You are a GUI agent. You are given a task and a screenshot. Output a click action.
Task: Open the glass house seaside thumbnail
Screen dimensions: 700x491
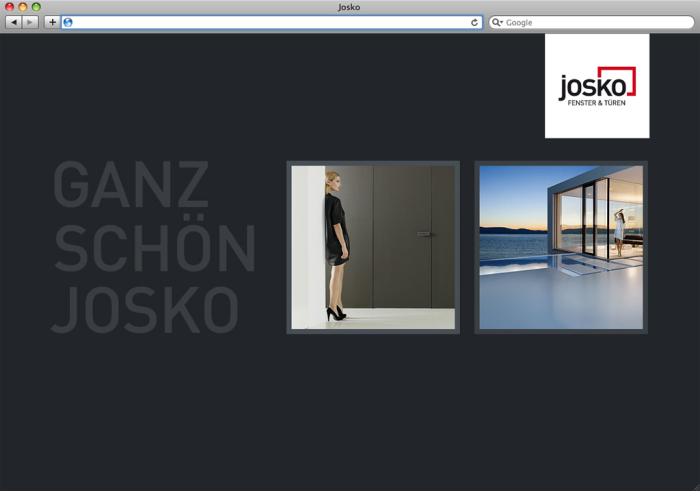point(561,247)
